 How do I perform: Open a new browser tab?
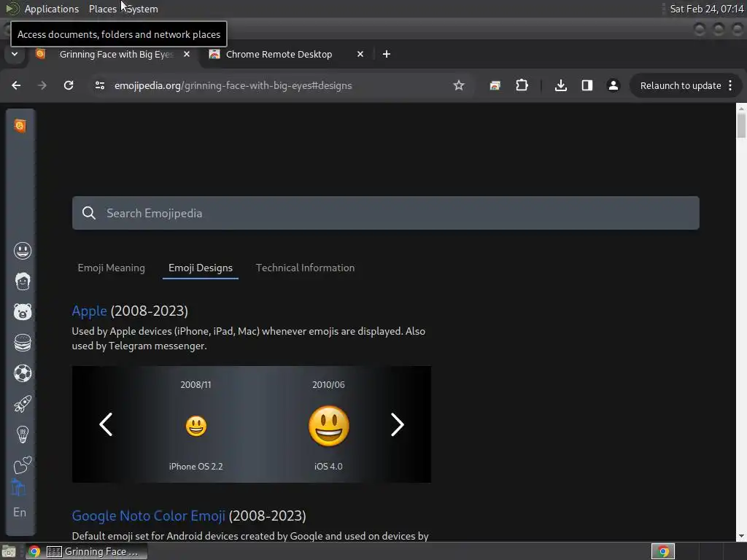click(x=387, y=54)
